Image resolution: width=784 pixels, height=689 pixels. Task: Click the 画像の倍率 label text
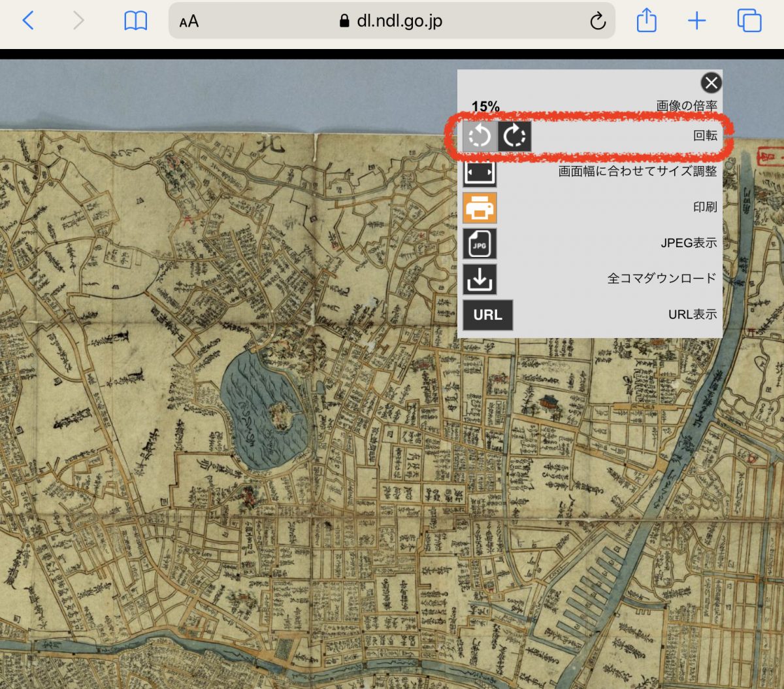[x=686, y=106]
